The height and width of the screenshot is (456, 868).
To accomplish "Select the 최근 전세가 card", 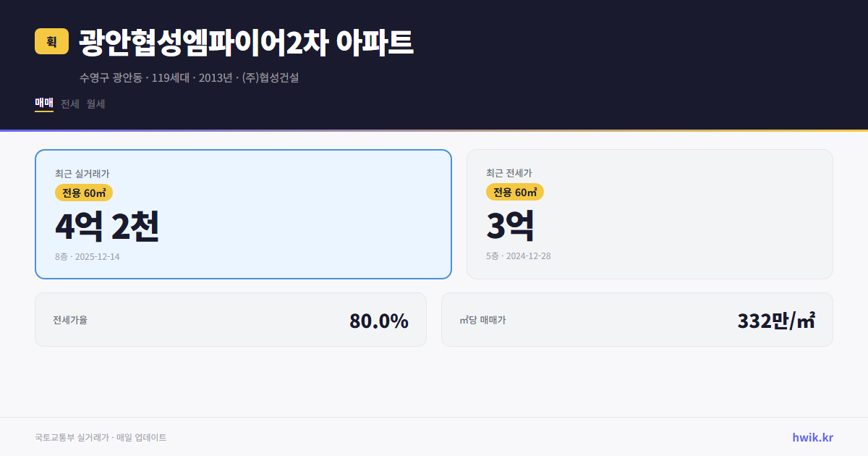I will tap(650, 214).
